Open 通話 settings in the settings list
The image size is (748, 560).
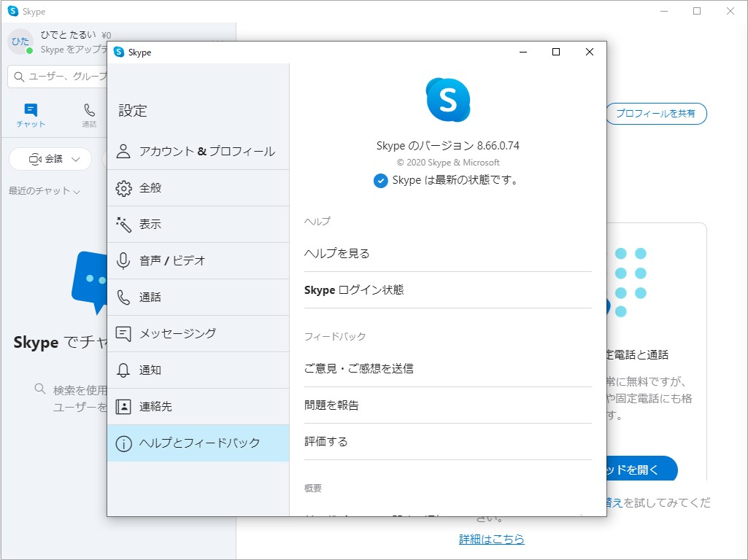[x=157, y=297]
